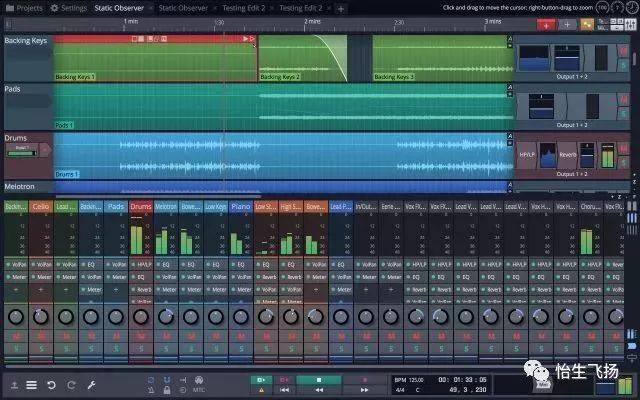The height and width of the screenshot is (400, 640).
Task: Expand the Pads track automation A button
Action: point(509,87)
